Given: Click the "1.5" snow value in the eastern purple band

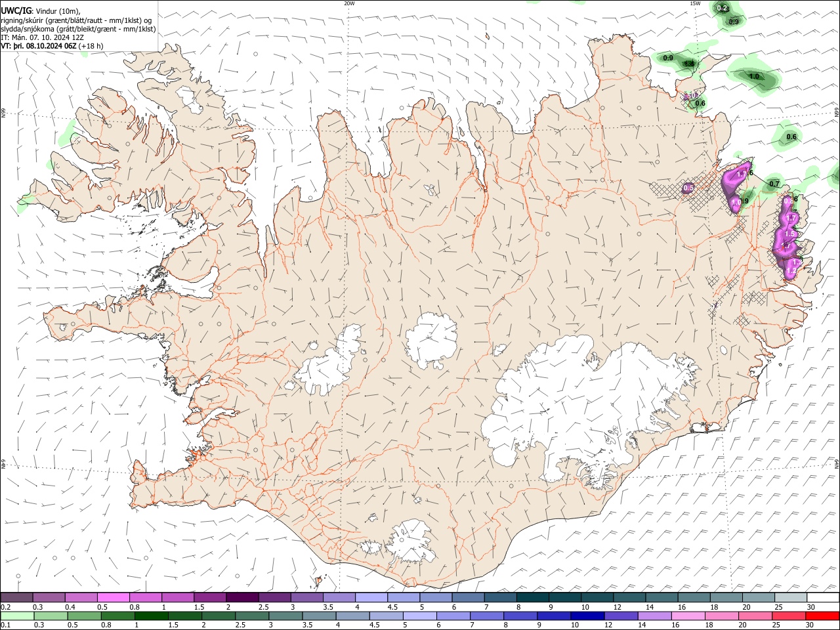Looking at the screenshot, I should (790, 234).
